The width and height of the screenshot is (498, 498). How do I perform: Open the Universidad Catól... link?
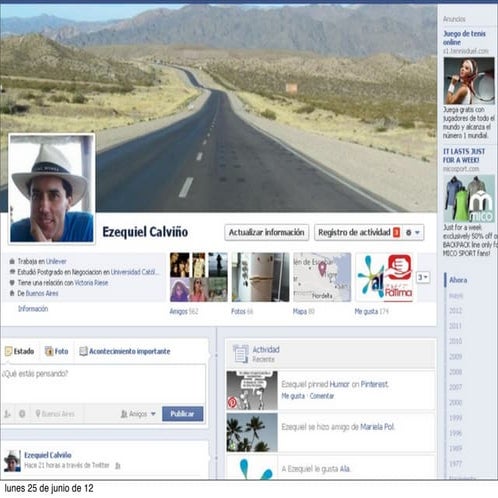coord(135,272)
